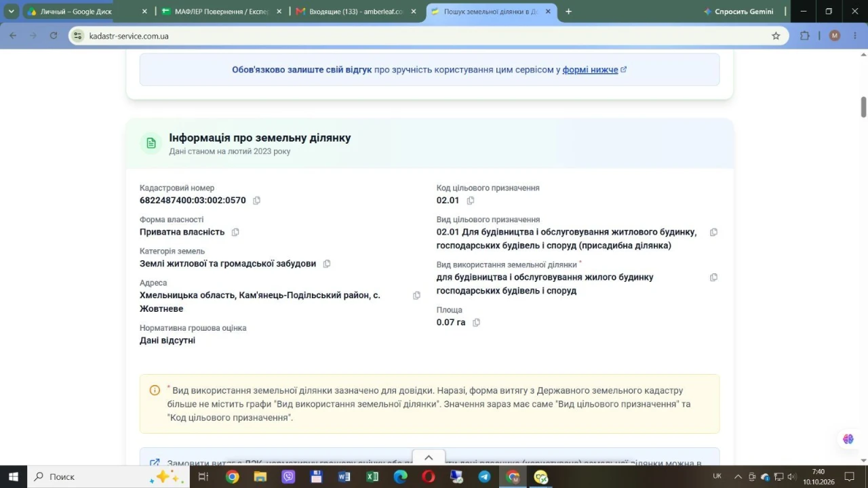Screen dimensions: 868x488
Task: Open a new browser tab
Action: pos(568,12)
